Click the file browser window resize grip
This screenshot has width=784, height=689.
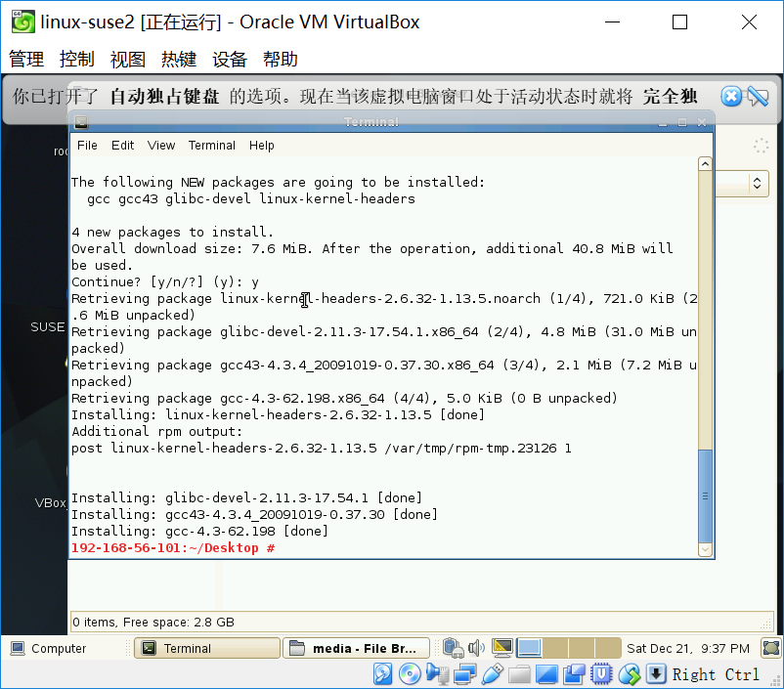(766, 623)
